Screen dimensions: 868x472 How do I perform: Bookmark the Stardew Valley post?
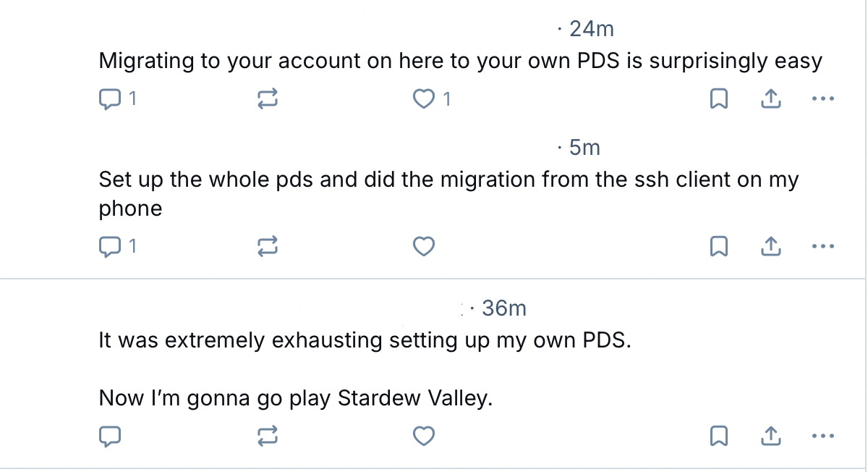(x=719, y=436)
